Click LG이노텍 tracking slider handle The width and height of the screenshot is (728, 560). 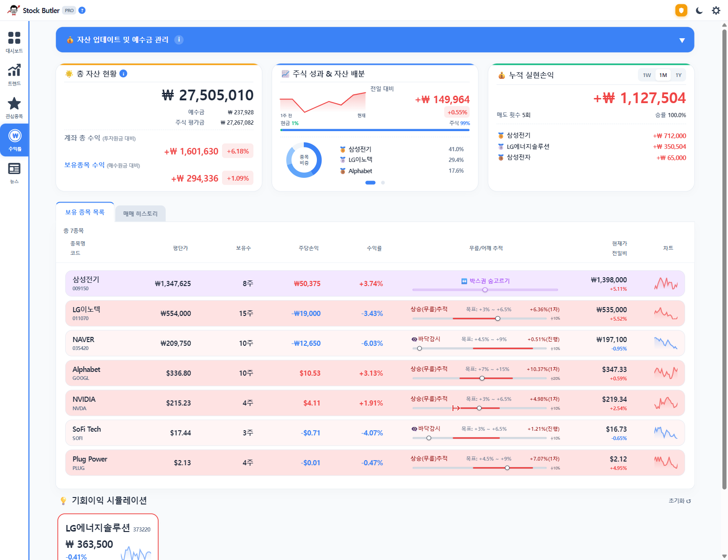(497, 319)
